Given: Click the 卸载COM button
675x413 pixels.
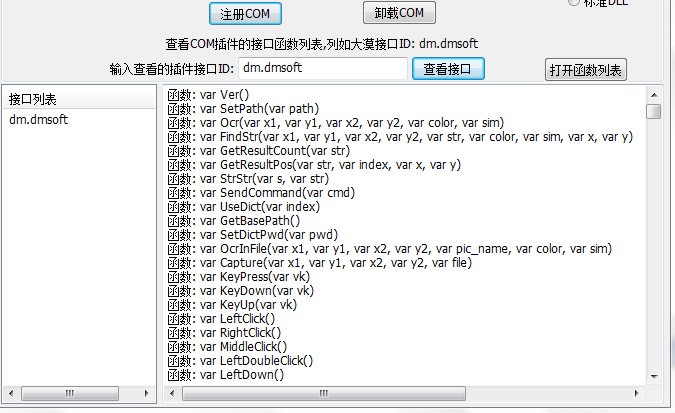Looking at the screenshot, I should tap(399, 13).
